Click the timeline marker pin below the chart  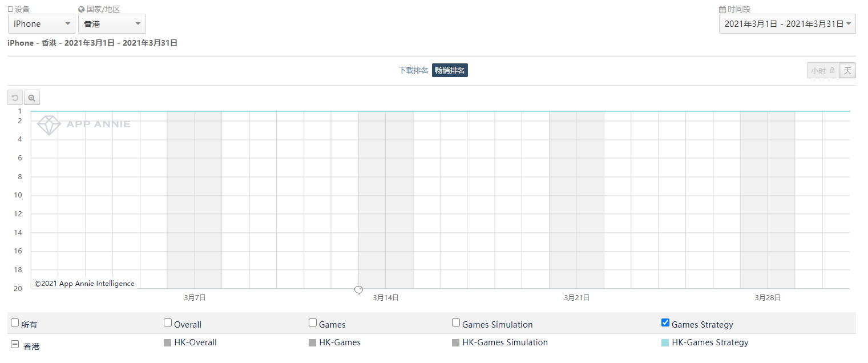coord(358,290)
